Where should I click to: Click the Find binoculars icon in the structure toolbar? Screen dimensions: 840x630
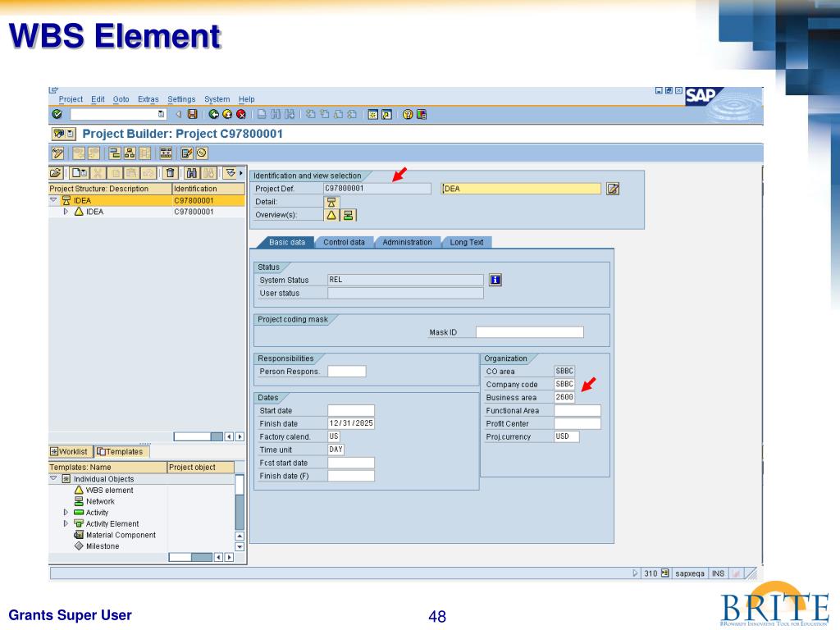coord(192,173)
